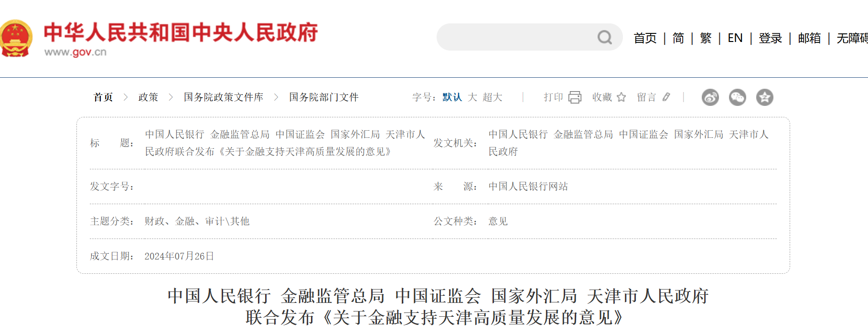The width and height of the screenshot is (868, 332).
Task: Open the 邮箱 mailbox link
Action: [x=809, y=38]
